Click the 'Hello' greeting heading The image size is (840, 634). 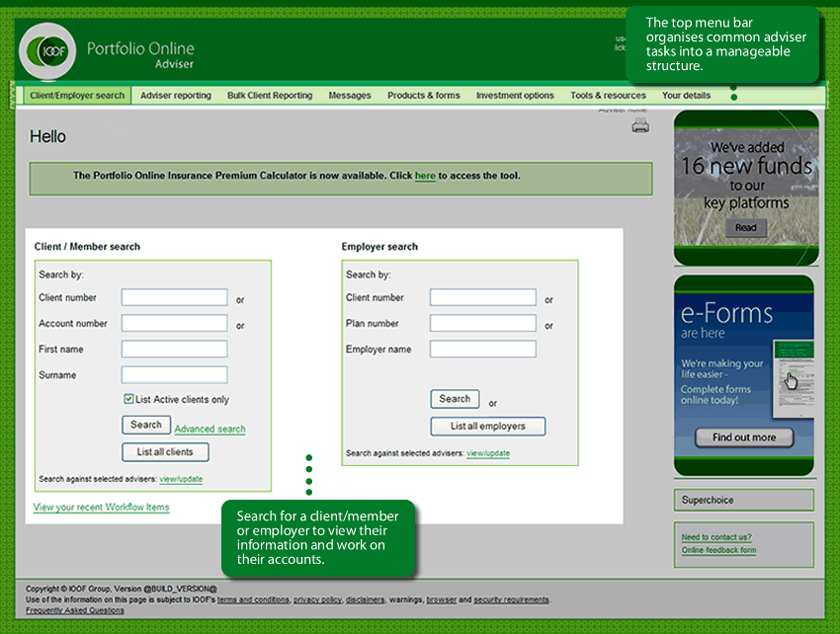pos(47,136)
